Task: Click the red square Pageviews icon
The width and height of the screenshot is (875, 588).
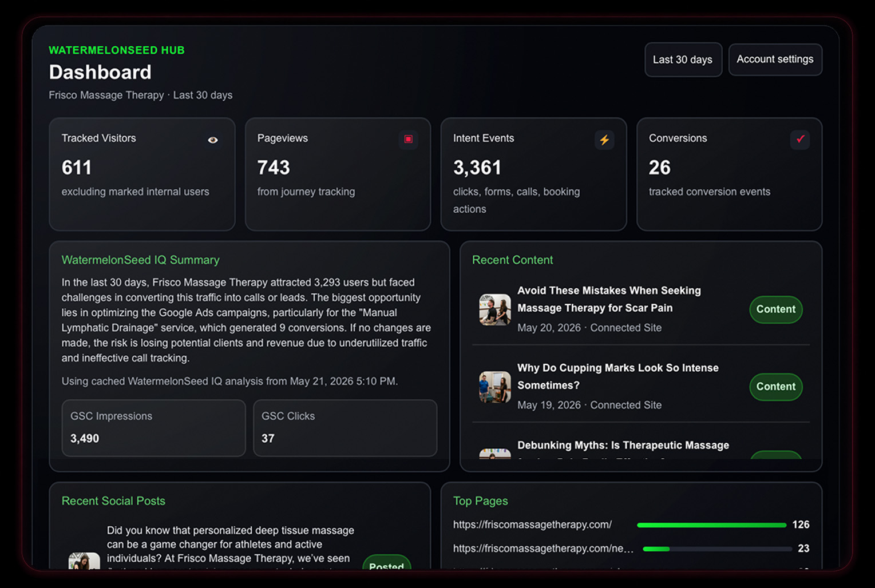Action: (x=409, y=139)
